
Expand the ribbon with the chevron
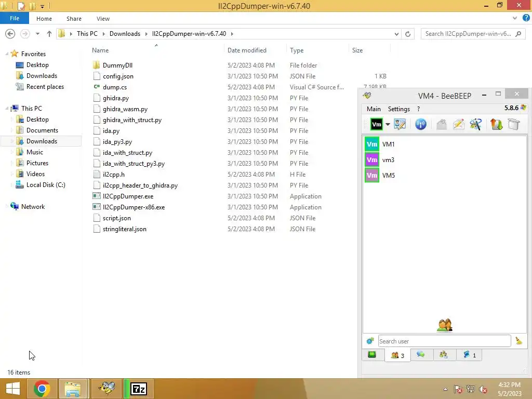click(x=515, y=18)
